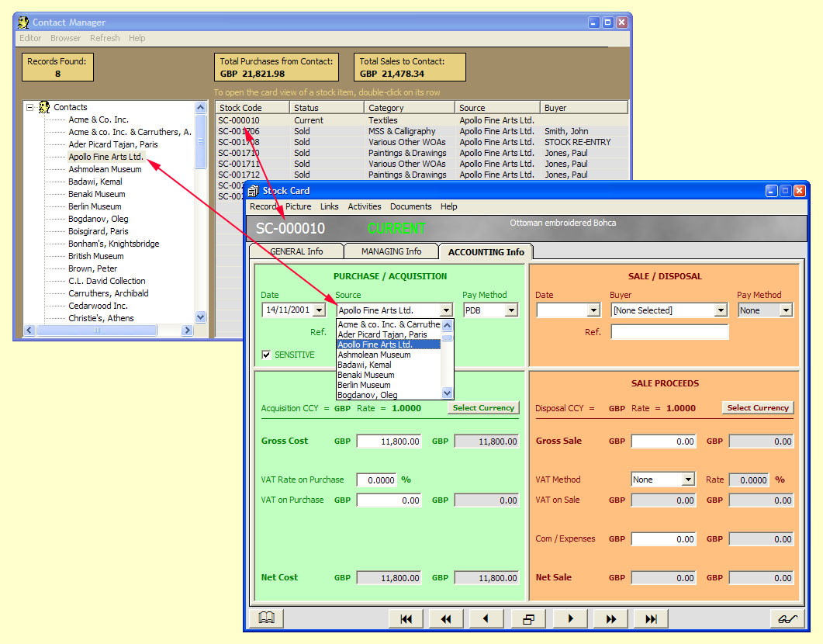Go to next record arrow
This screenshot has height=644, width=823.
pyautogui.click(x=569, y=619)
